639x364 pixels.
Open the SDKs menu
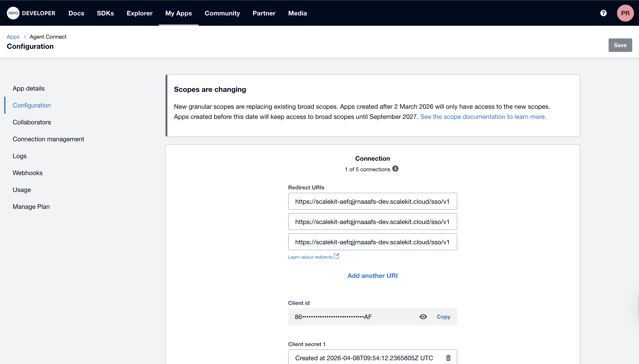(105, 13)
